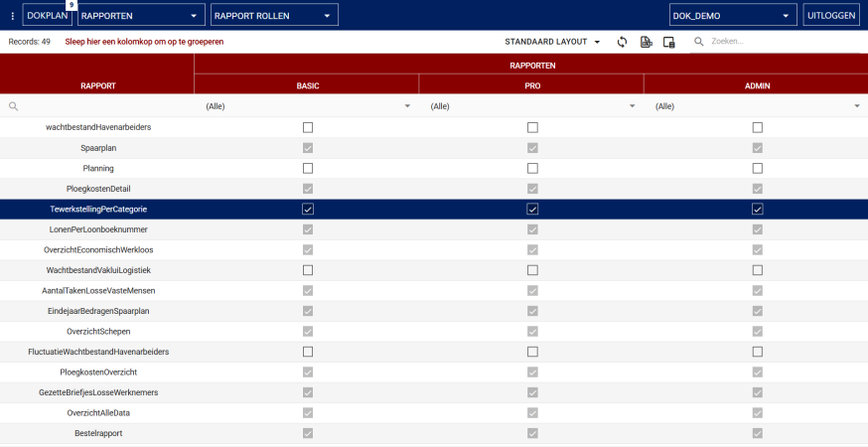
Task: Toggle Admin checkbox for Planning row
Action: pos(758,168)
